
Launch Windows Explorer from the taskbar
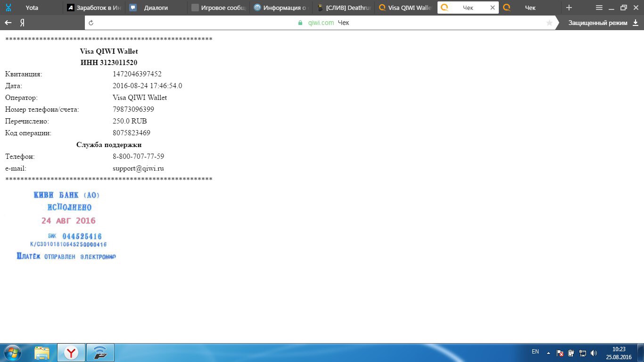tap(42, 353)
